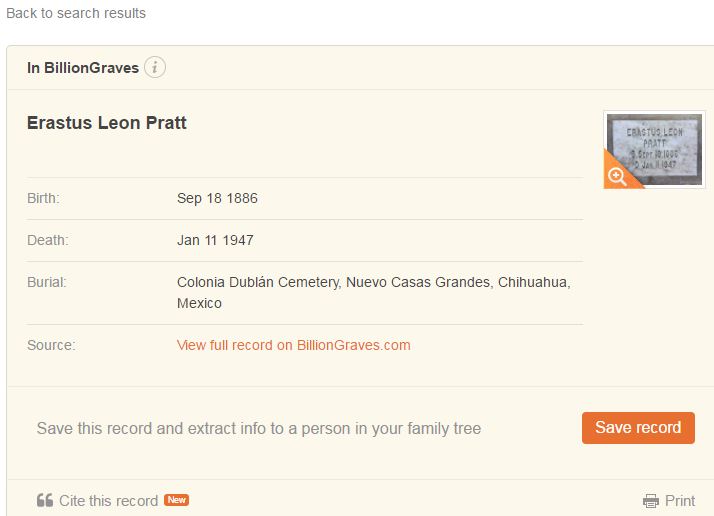Click the In BillionGraves section title
The height and width of the screenshot is (516, 714).
[x=83, y=68]
